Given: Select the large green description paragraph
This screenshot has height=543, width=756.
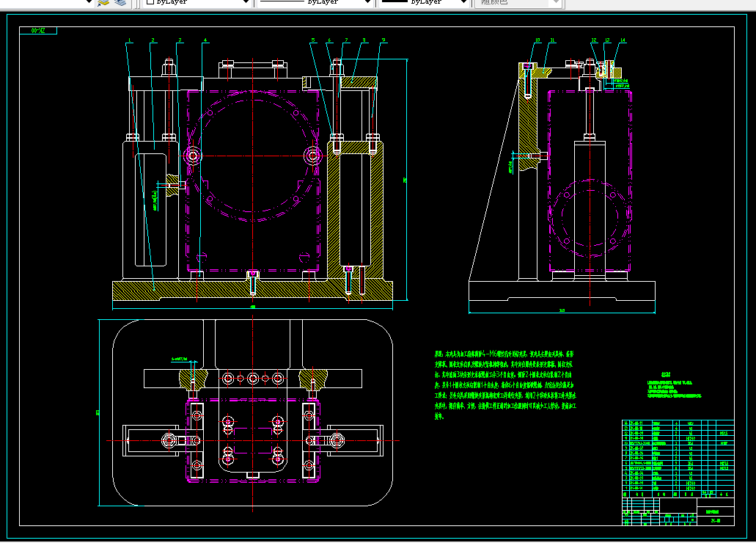Looking at the screenshot, I should pyautogui.click(x=505, y=385).
